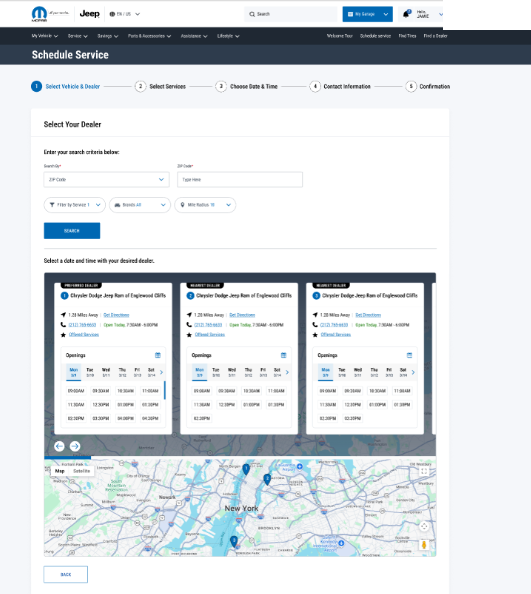Show next week of dates for dealer 1
This screenshot has height=594, width=531.
pos(161,372)
